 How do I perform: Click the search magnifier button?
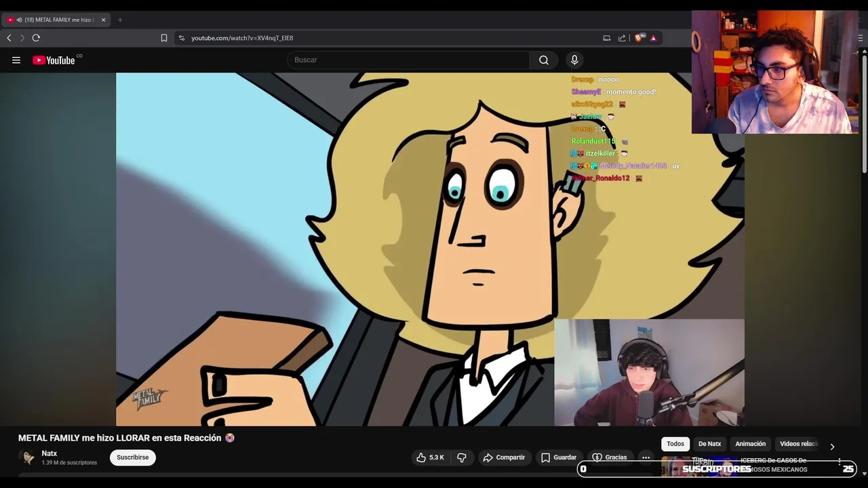(544, 60)
